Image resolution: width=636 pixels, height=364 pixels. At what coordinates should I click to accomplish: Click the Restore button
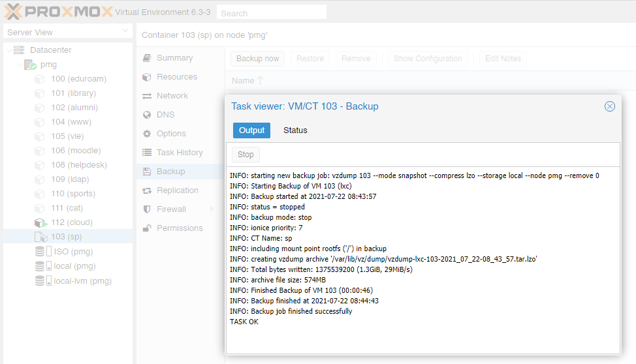(x=310, y=59)
